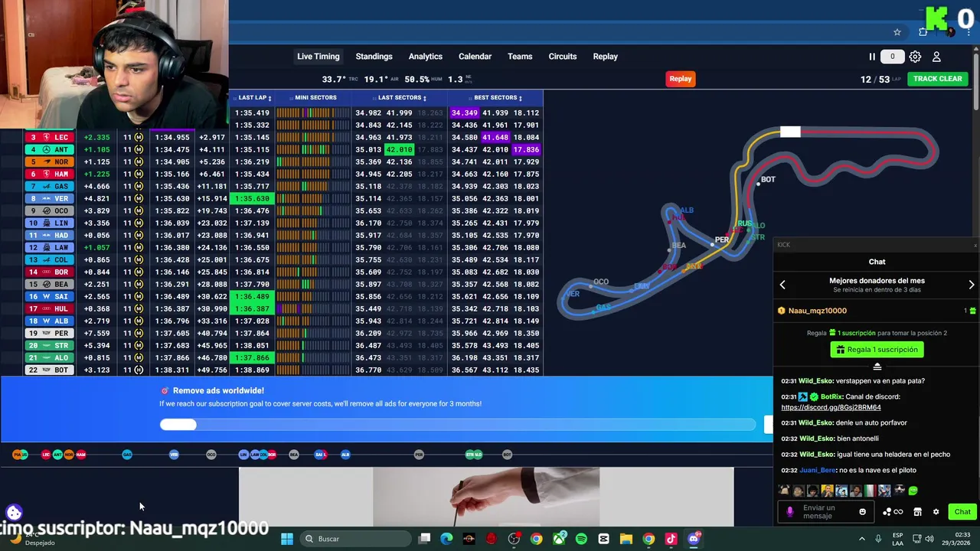Click Regala 1 suscripción button
Image resolution: width=980 pixels, height=551 pixels.
(877, 350)
